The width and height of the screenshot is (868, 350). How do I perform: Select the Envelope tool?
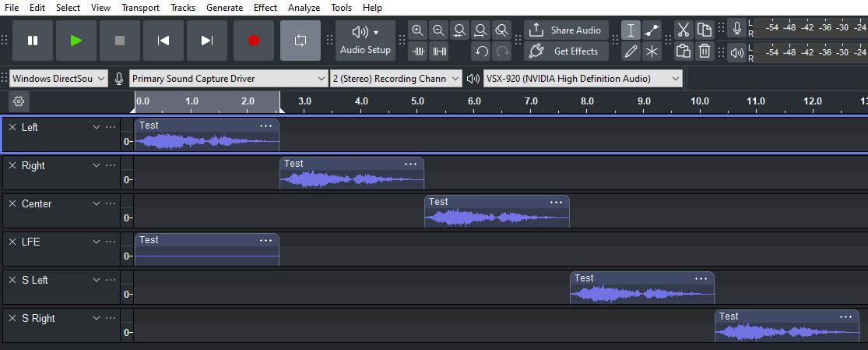tap(652, 30)
